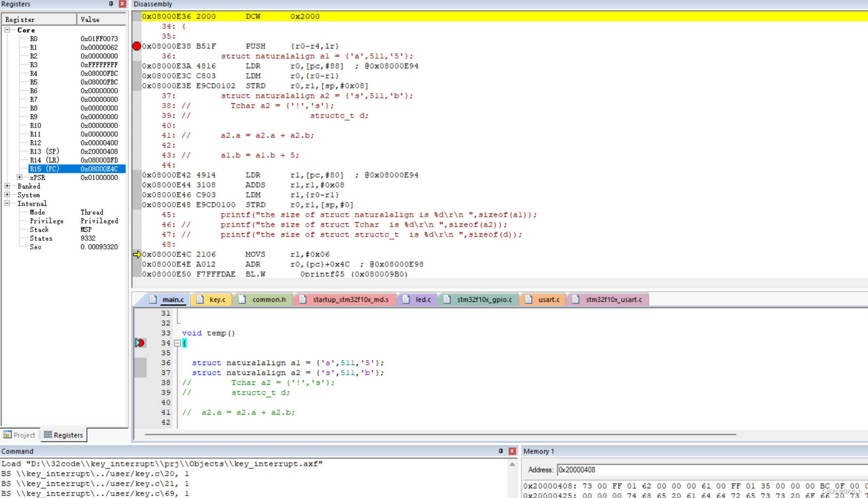
Task: Click memory row at address 0x20000408
Action: tap(695, 486)
